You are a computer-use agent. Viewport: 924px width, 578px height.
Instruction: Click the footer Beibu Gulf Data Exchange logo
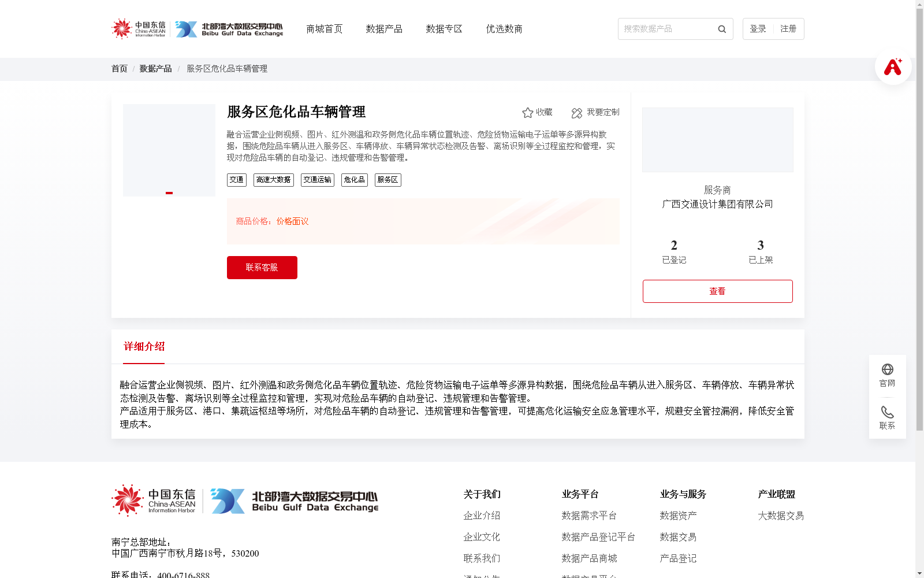(295, 501)
